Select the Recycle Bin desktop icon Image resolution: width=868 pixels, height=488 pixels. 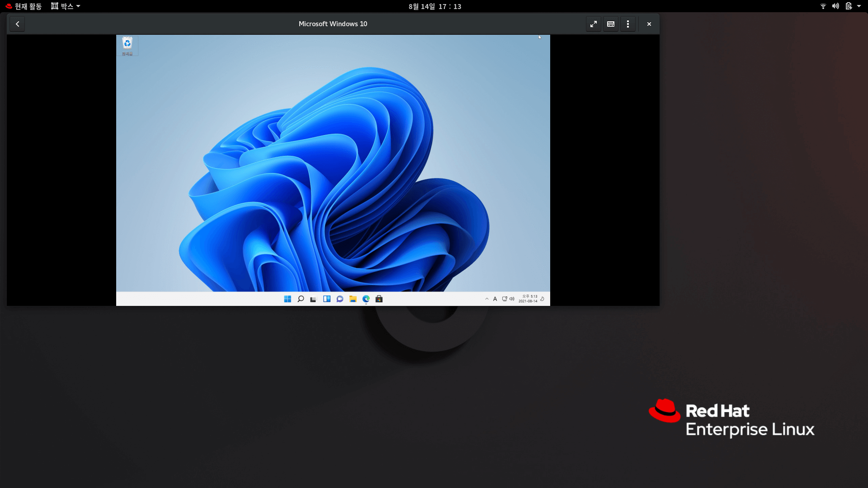[127, 46]
